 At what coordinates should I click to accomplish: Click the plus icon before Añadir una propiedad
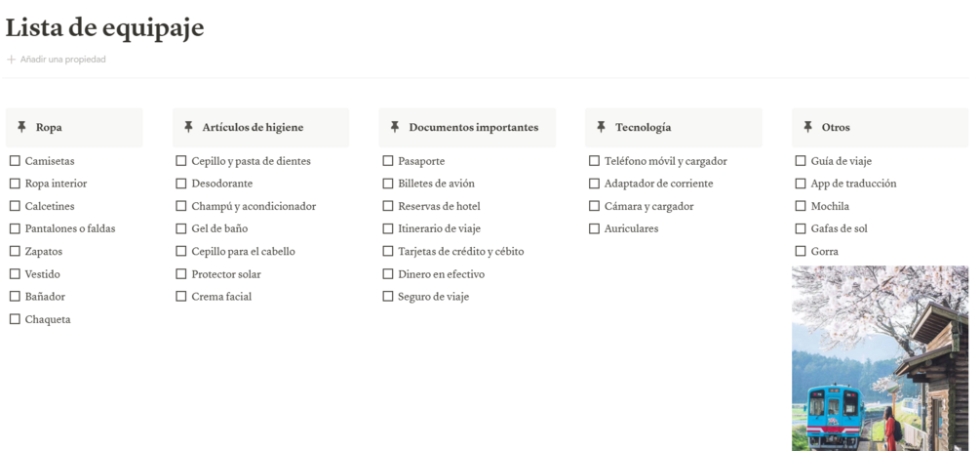click(11, 60)
